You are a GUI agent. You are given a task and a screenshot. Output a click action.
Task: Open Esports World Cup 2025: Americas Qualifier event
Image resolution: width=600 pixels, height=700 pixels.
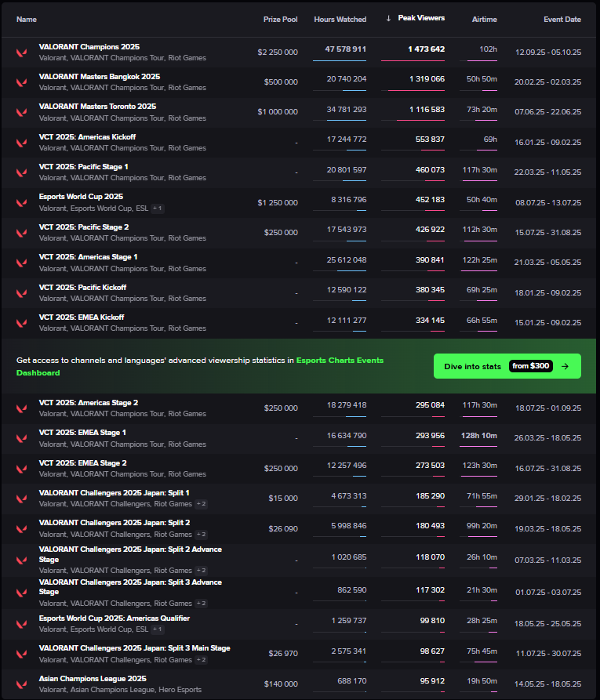pos(115,618)
